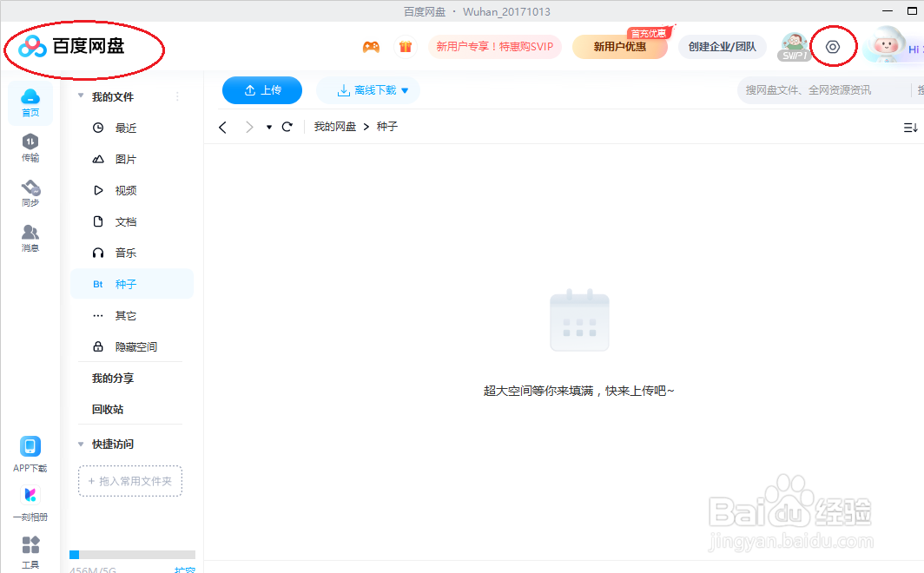Open the game controller icon in header
This screenshot has height=573, width=924.
point(371,47)
